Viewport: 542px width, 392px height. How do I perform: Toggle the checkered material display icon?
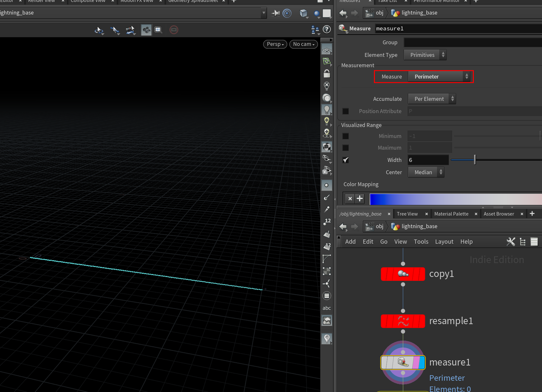point(327,146)
